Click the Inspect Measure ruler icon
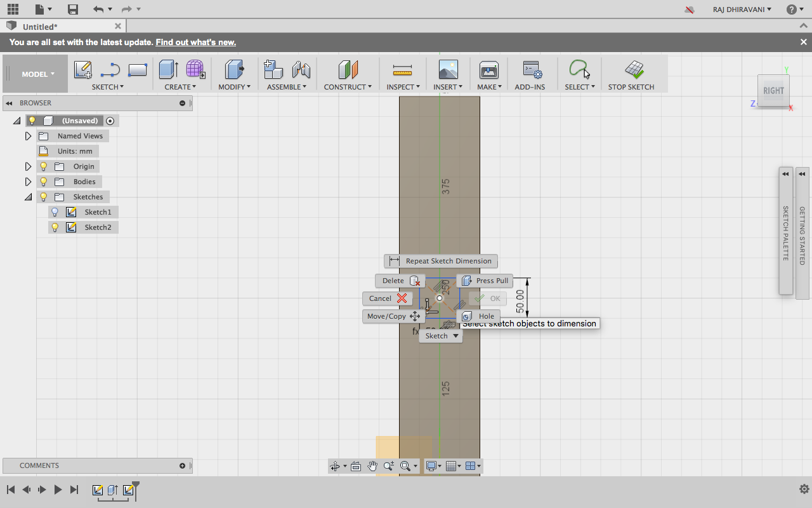Image resolution: width=812 pixels, height=508 pixels. click(x=402, y=70)
